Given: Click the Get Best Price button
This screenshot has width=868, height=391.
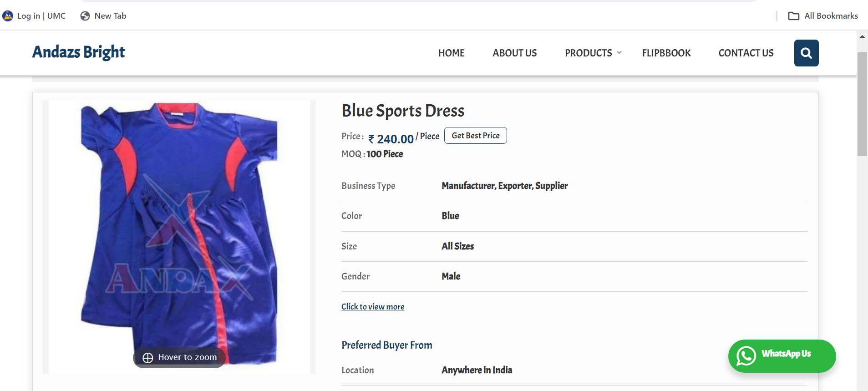Looking at the screenshot, I should 475,136.
